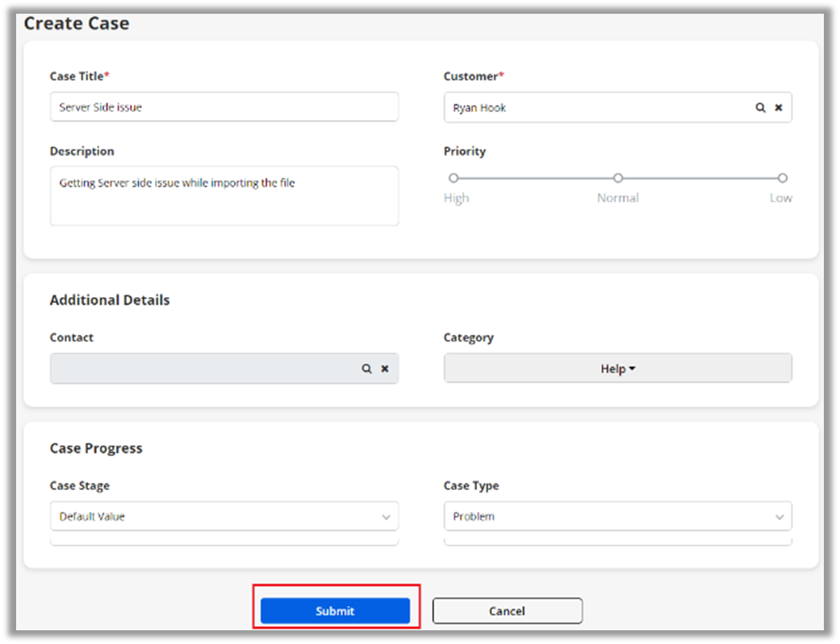Click the Create Case page title
This screenshot has width=840, height=644.
(x=77, y=23)
